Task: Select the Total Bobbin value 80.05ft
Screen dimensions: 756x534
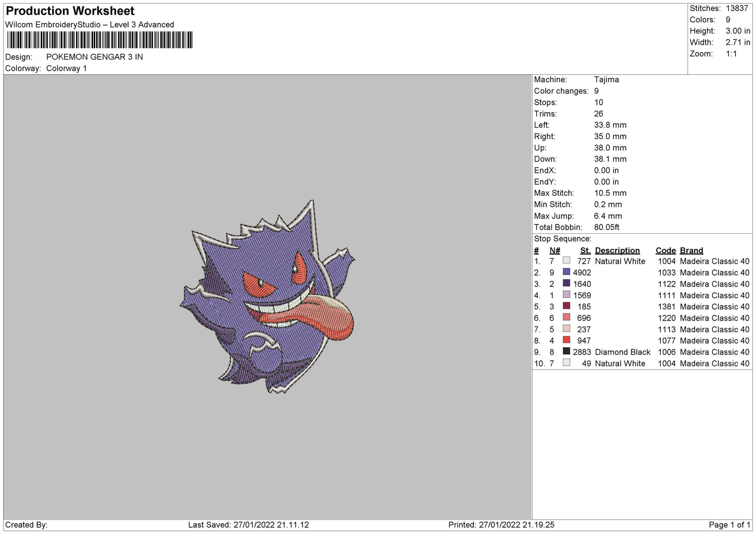Action: click(607, 228)
